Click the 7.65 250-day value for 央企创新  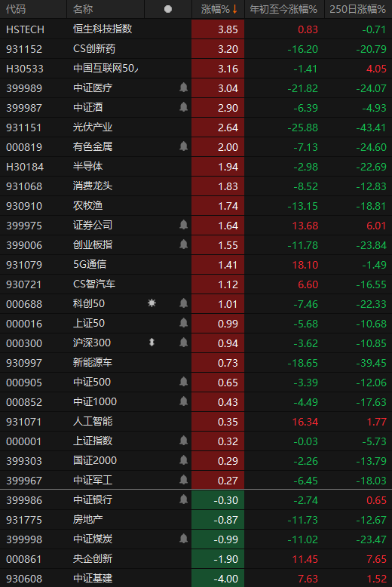[376, 559]
